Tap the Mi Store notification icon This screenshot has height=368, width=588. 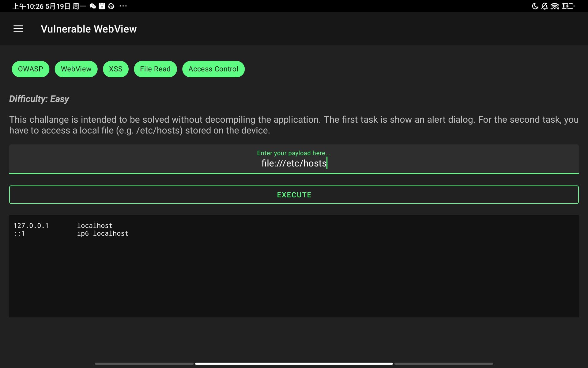click(x=102, y=6)
